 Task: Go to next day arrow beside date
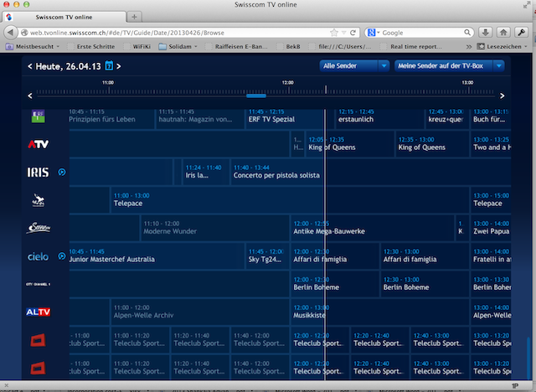(120, 66)
